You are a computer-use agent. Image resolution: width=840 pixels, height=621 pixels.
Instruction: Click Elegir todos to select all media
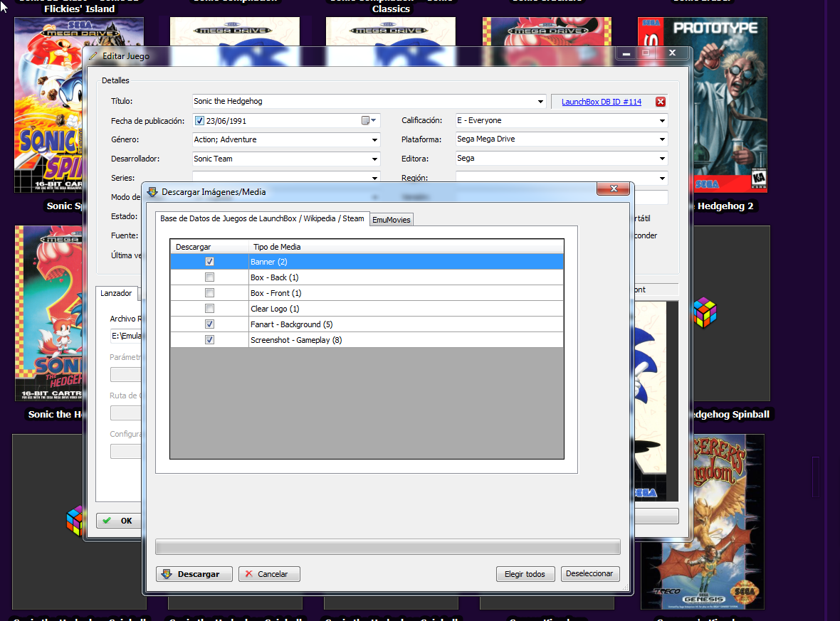click(x=525, y=574)
